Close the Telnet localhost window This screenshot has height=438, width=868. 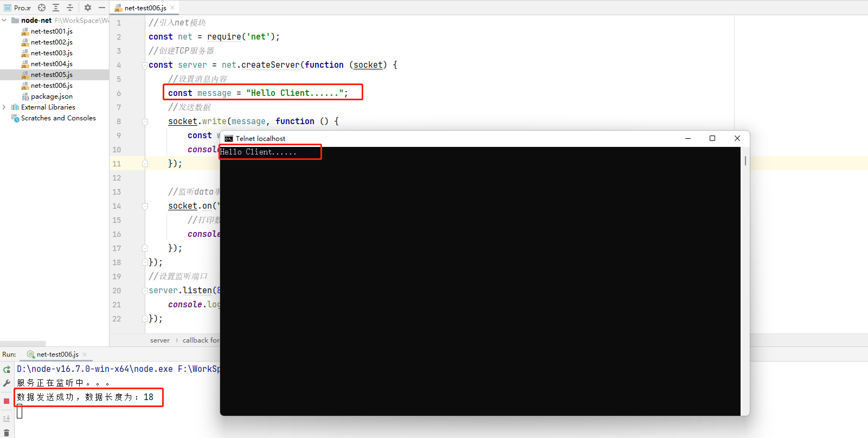[737, 138]
